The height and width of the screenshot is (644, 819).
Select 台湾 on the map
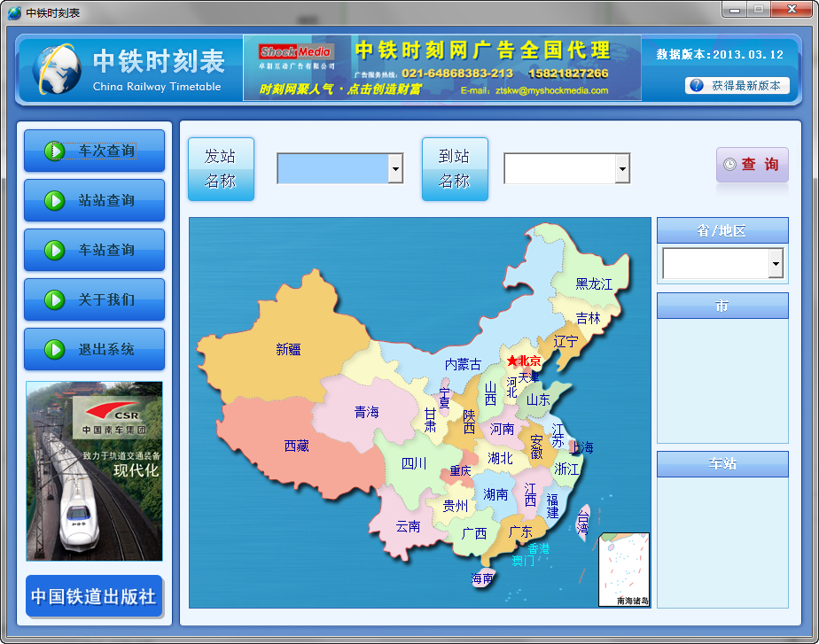coord(583,523)
